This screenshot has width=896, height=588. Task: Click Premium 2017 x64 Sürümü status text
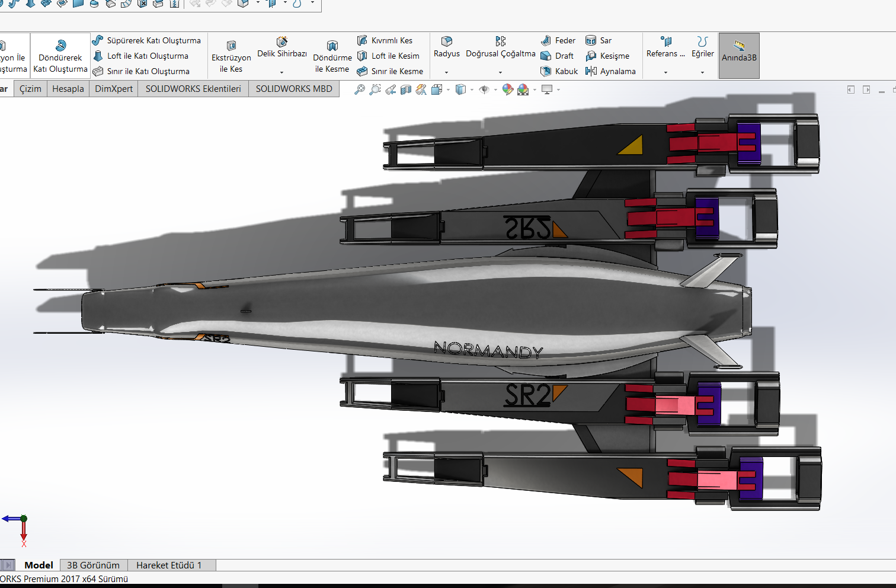[x=75, y=579]
